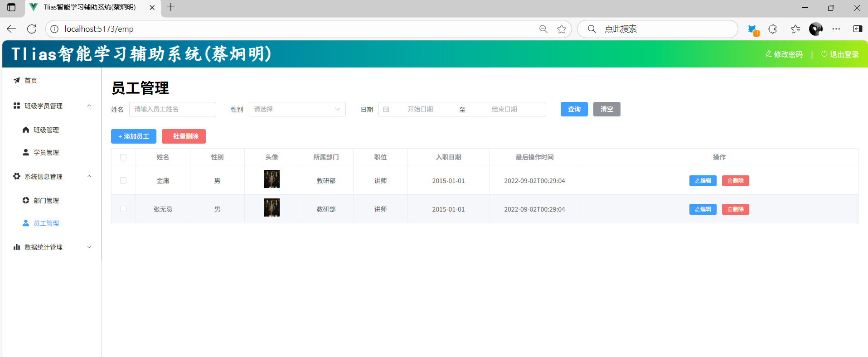The width and height of the screenshot is (868, 357).
Task: Click the browser refresh icon
Action: click(32, 29)
